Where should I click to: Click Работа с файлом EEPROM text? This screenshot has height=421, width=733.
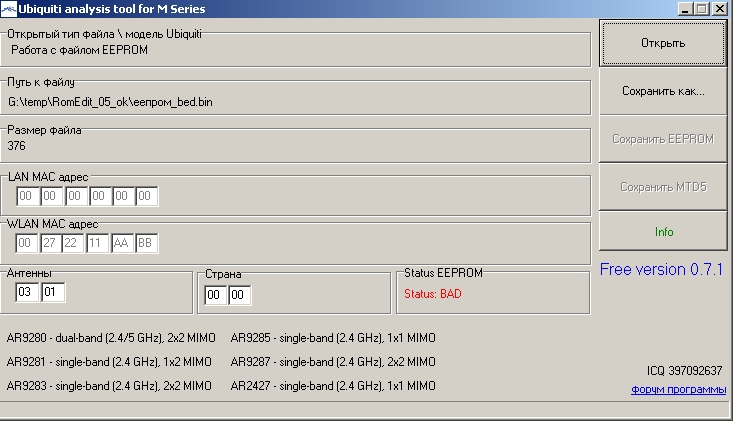79,50
